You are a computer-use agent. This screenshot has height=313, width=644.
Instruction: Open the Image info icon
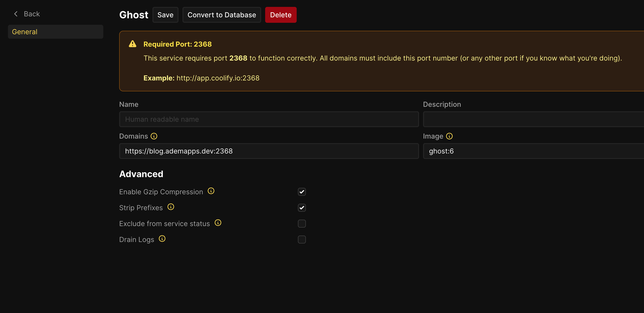point(449,136)
